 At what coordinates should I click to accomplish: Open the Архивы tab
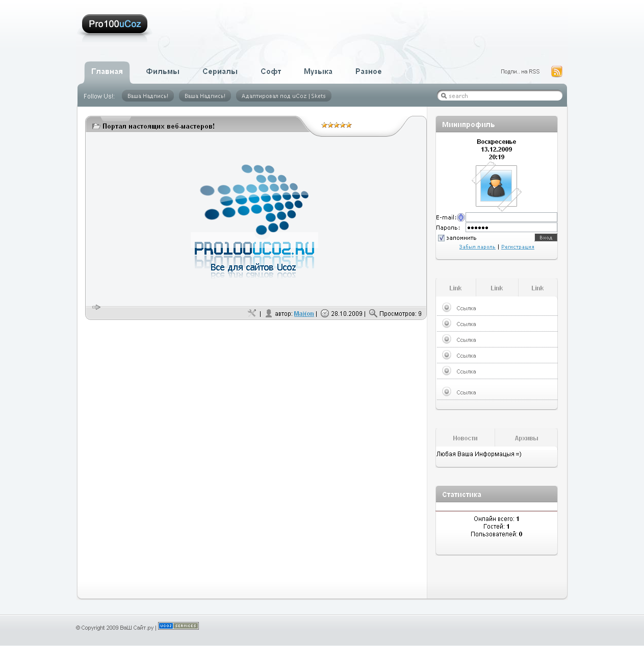(x=526, y=438)
